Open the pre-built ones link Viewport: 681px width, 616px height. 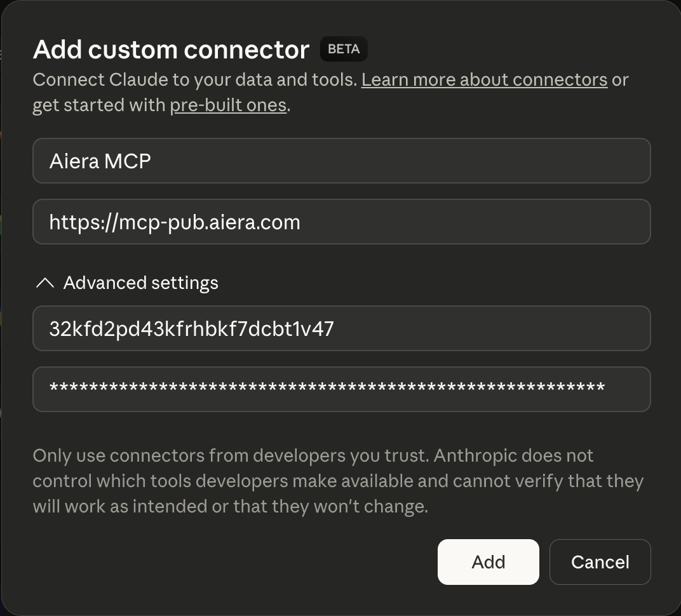(x=227, y=105)
